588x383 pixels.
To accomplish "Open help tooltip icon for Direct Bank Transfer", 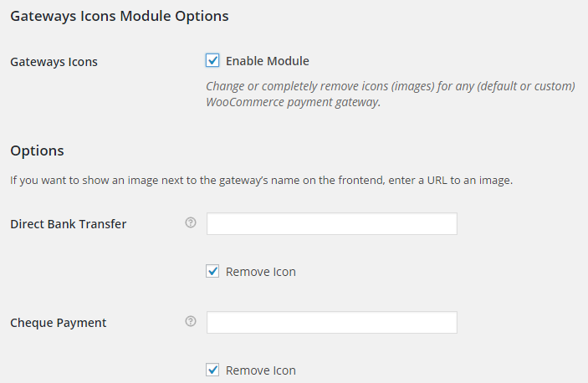I will (191, 223).
